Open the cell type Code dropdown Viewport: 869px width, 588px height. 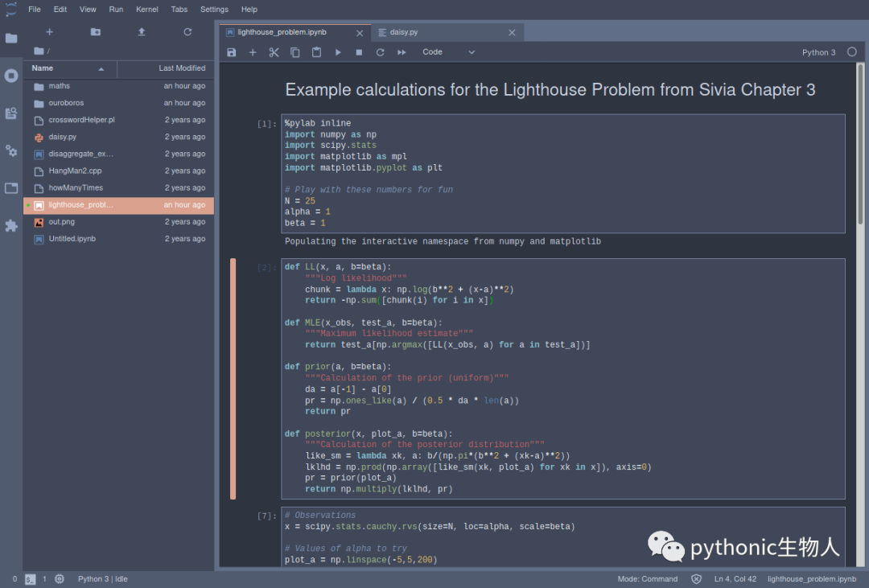point(448,52)
